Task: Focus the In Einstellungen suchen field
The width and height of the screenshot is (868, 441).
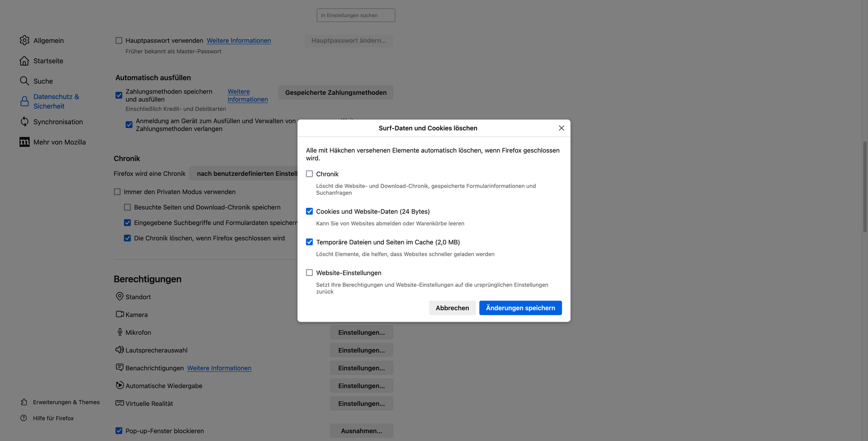Action: coord(356,15)
